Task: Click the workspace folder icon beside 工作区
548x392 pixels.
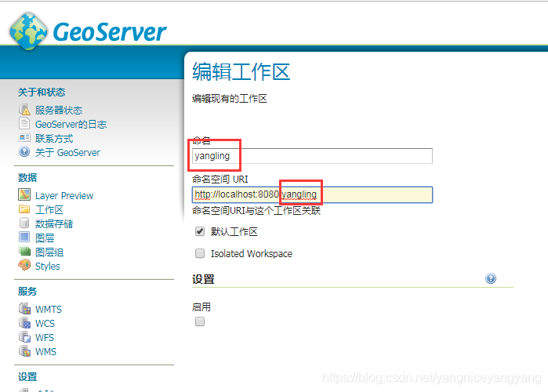Action: coord(24,209)
